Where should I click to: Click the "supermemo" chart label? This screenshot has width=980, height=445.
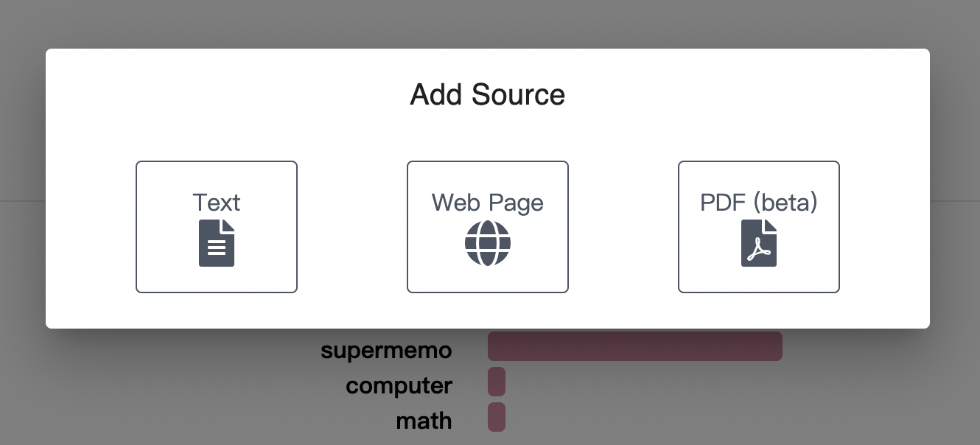[x=386, y=350]
